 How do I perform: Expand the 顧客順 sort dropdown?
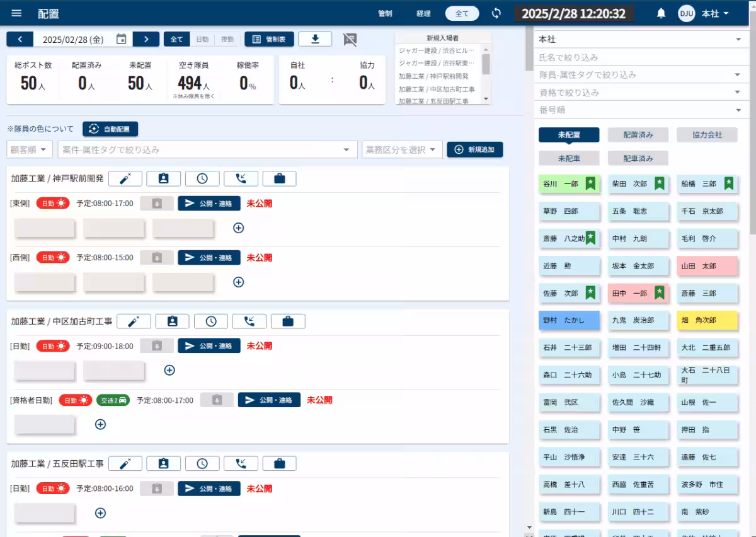click(x=30, y=150)
